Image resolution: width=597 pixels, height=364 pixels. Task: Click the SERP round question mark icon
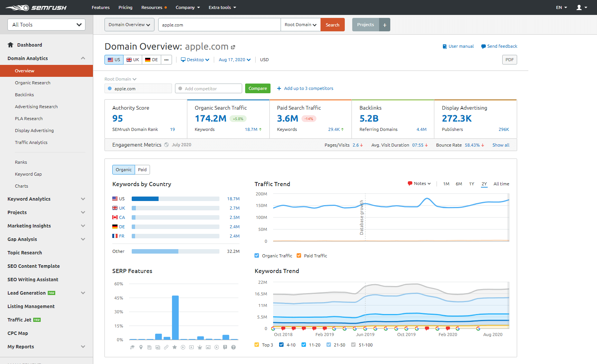point(234,347)
